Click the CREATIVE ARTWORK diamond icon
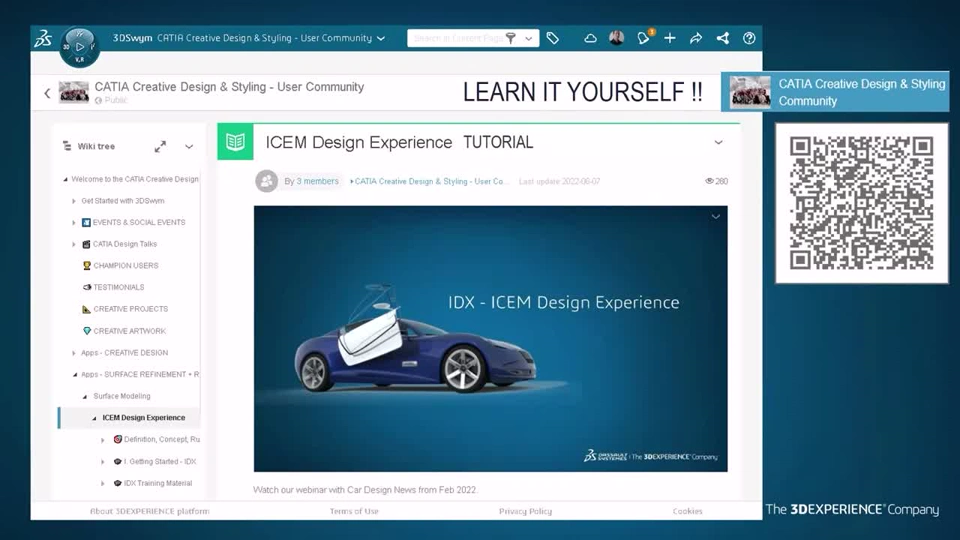The height and width of the screenshot is (540, 960). click(86, 331)
